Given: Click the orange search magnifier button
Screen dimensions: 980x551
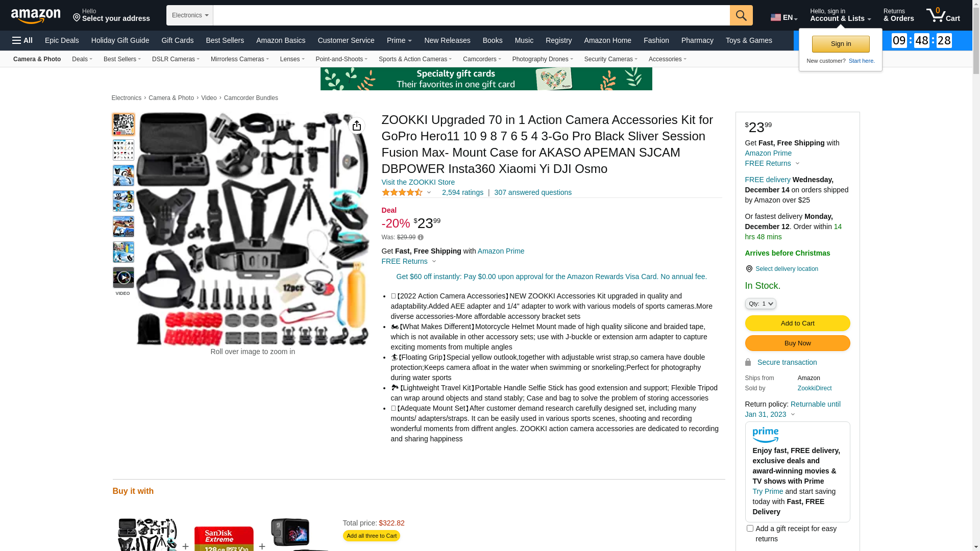Looking at the screenshot, I should tap(741, 15).
